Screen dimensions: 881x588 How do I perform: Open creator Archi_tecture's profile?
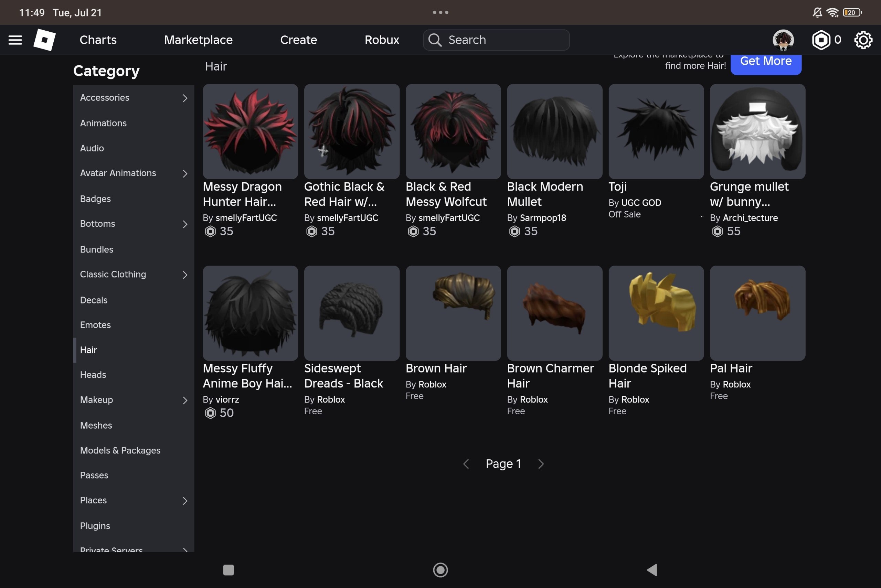click(750, 218)
